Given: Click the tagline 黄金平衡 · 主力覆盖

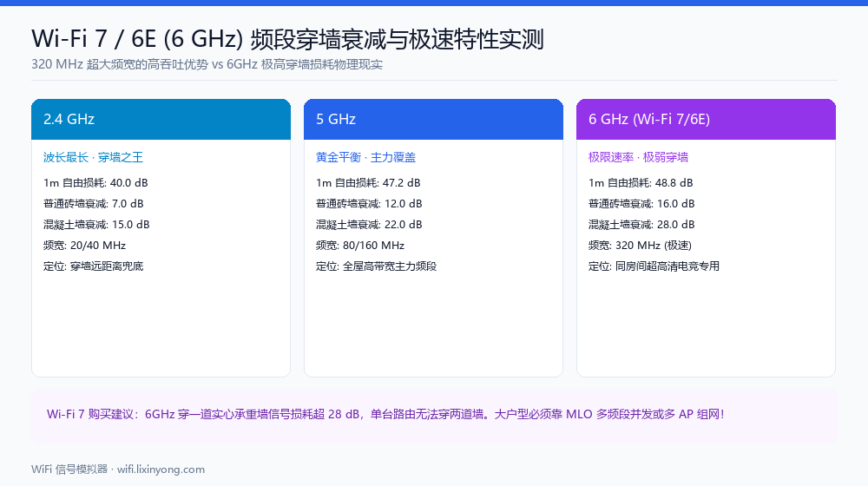Looking at the screenshot, I should pyautogui.click(x=365, y=157).
